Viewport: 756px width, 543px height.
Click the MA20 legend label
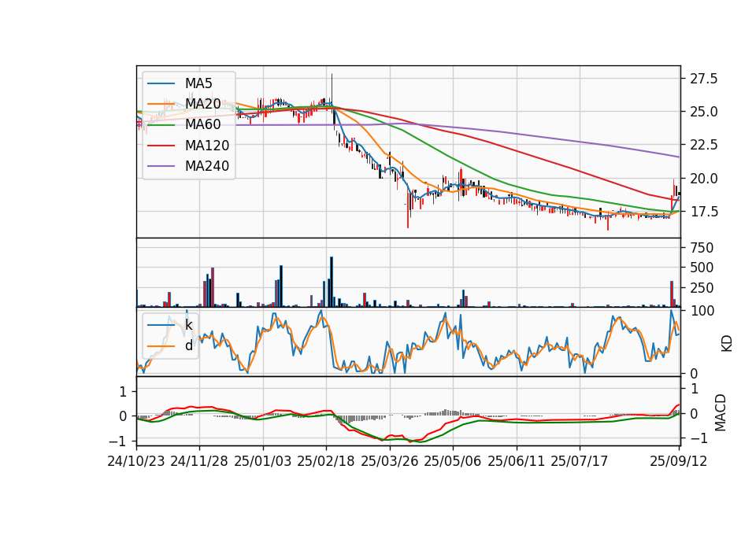202,104
